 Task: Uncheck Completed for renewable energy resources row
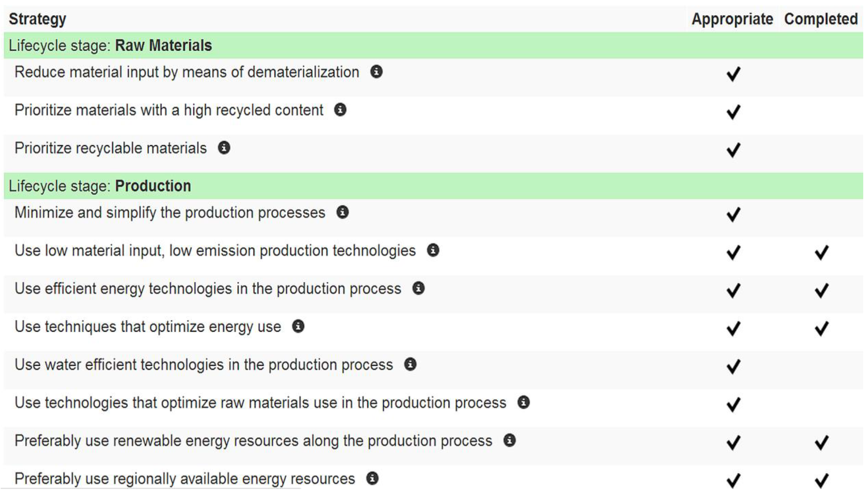pyautogui.click(x=821, y=443)
